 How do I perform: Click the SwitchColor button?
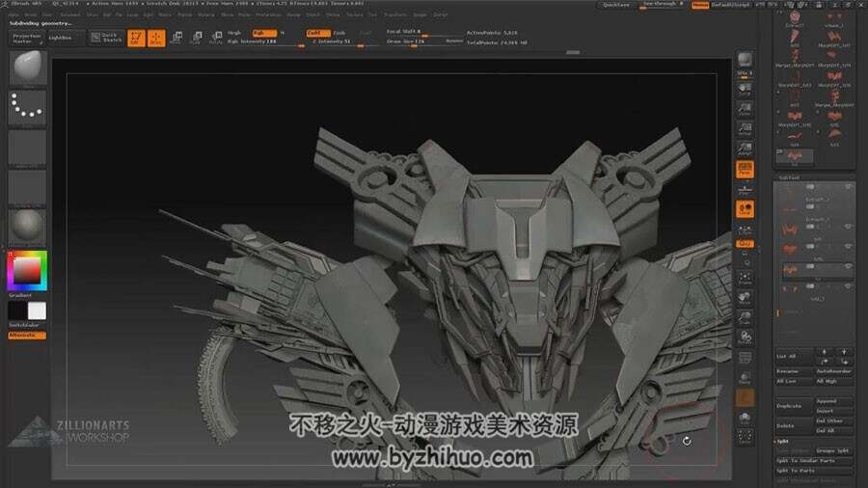point(27,325)
